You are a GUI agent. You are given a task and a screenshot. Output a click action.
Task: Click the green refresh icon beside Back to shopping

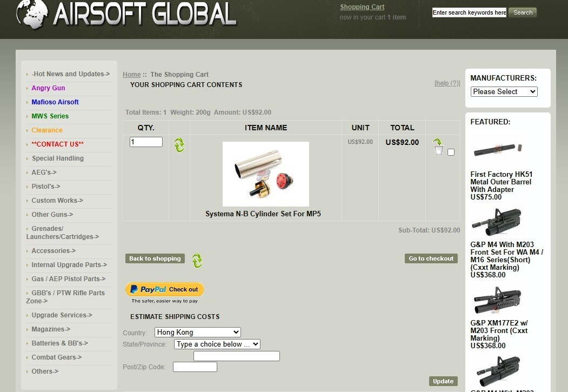coord(197,260)
